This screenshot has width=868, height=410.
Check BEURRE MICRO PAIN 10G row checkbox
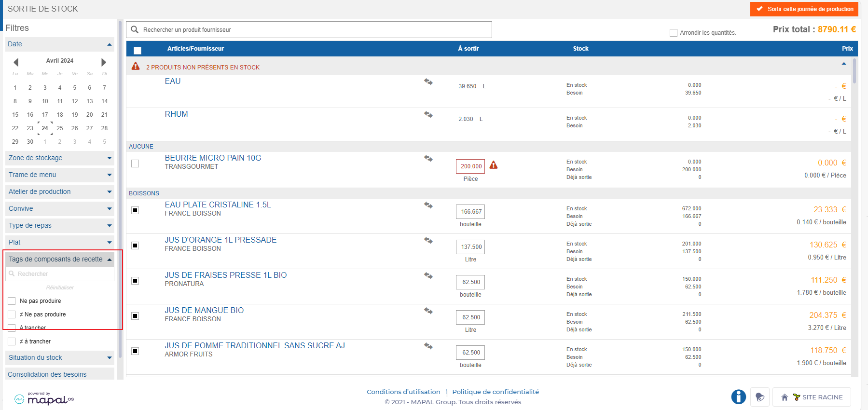pyautogui.click(x=135, y=164)
